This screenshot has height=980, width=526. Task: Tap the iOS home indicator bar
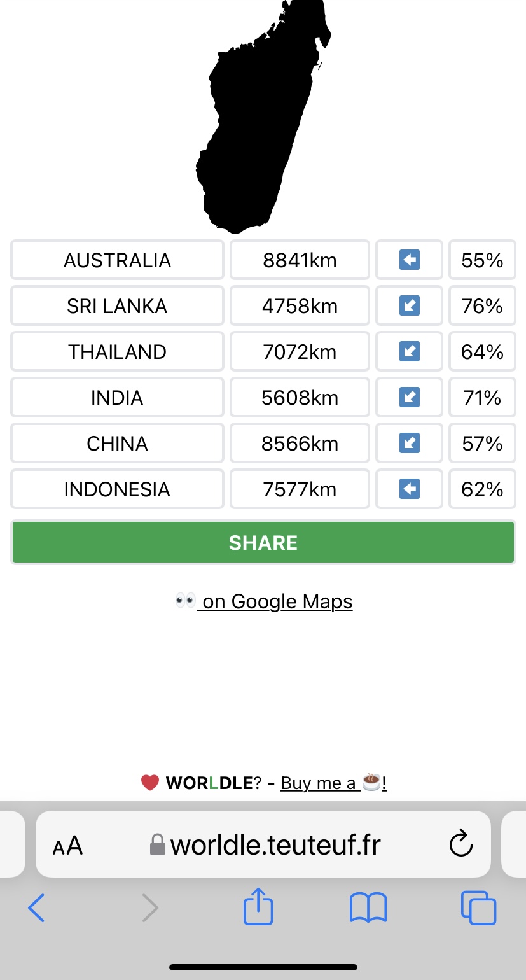tap(263, 967)
